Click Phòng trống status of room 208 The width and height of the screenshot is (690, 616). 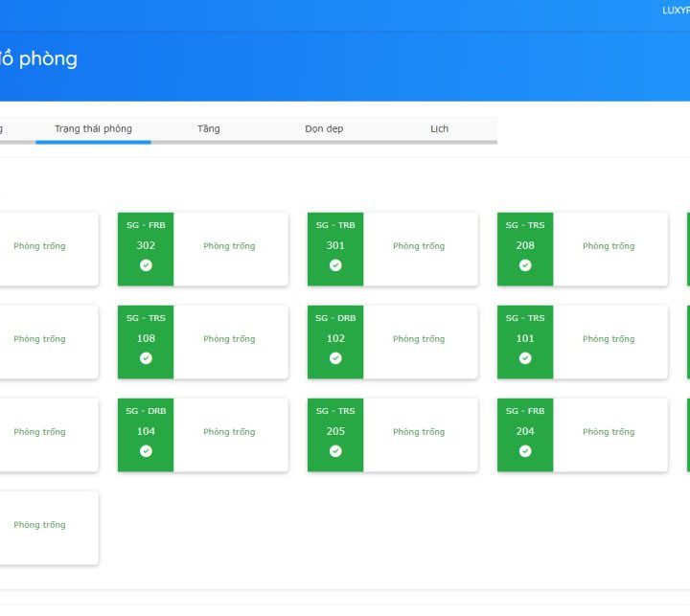[609, 246]
